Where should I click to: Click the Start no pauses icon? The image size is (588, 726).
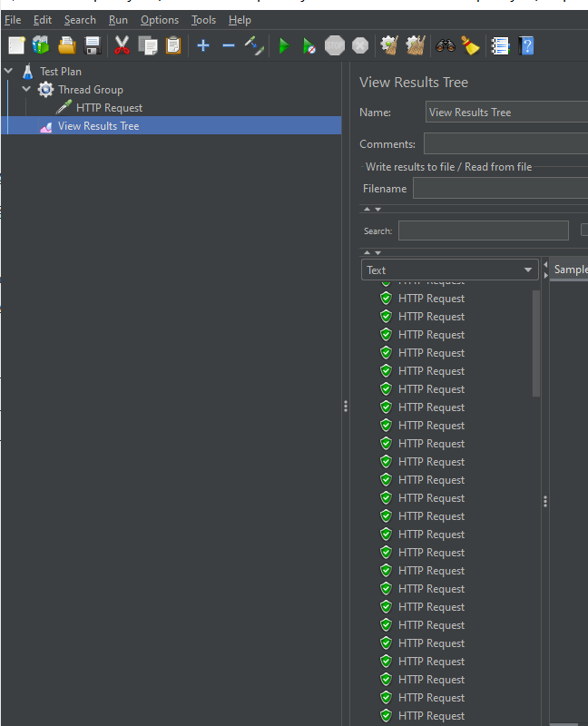click(309, 45)
